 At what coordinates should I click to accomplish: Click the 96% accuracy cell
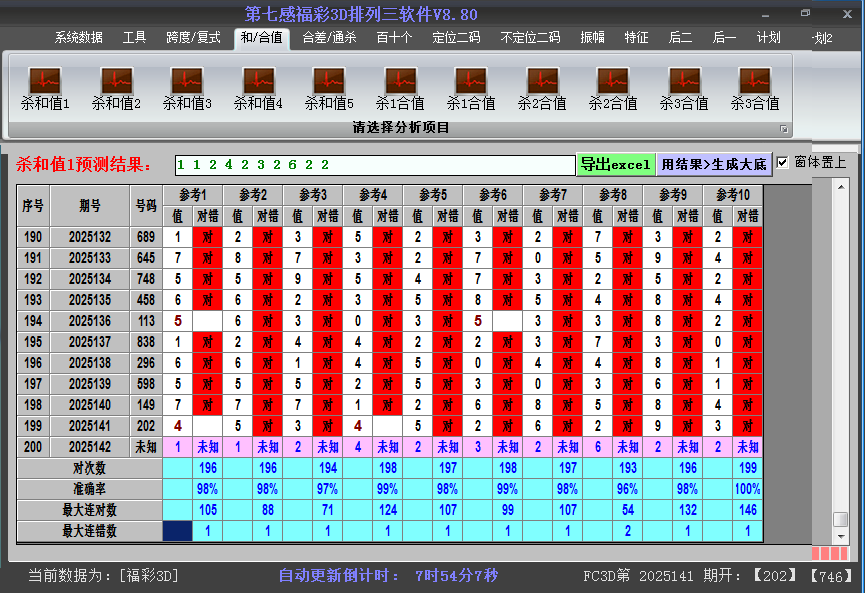[628, 489]
